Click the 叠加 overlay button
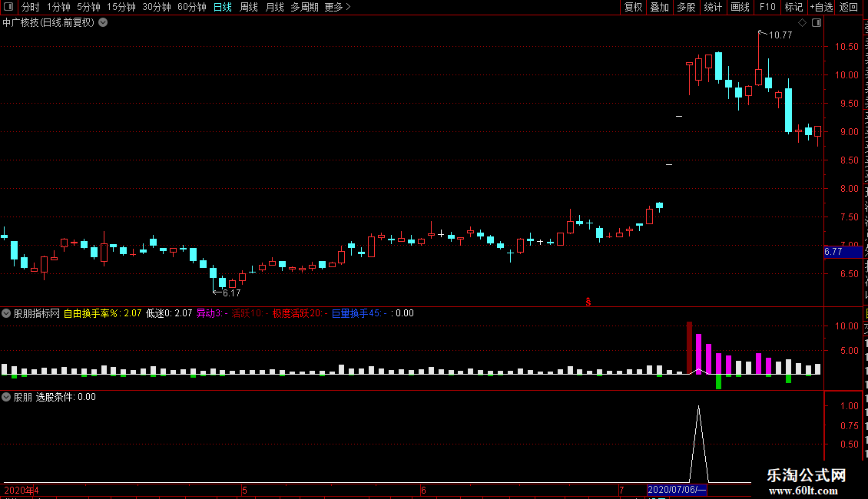 pyautogui.click(x=659, y=7)
